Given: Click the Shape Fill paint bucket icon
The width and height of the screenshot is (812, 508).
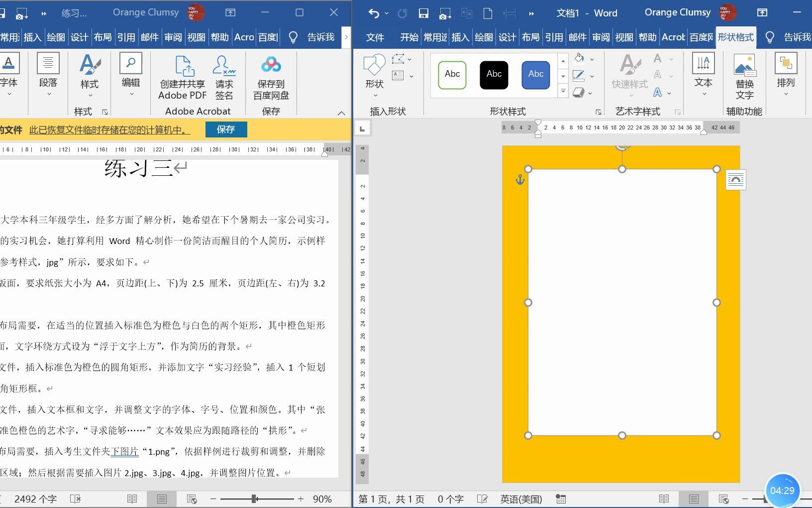Looking at the screenshot, I should 578,58.
